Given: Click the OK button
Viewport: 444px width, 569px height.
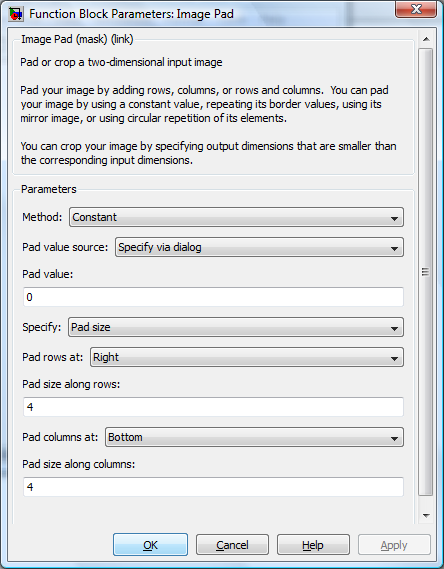Looking at the screenshot, I should (151, 545).
